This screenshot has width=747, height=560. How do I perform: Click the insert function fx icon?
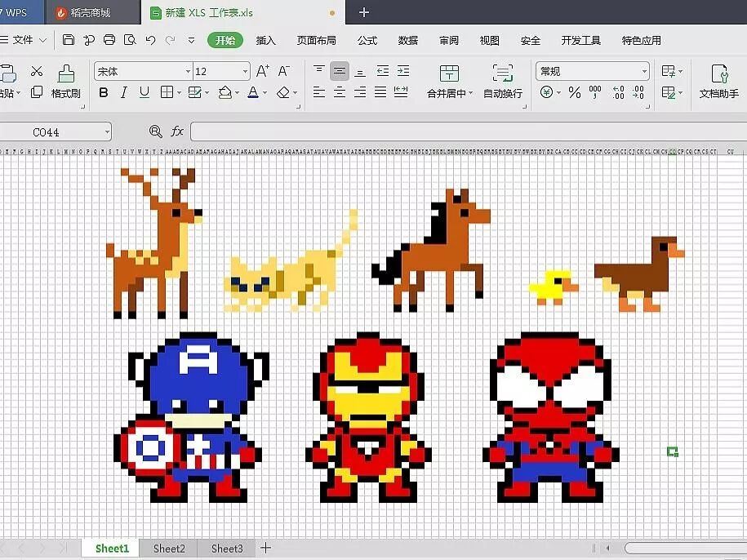point(177,131)
